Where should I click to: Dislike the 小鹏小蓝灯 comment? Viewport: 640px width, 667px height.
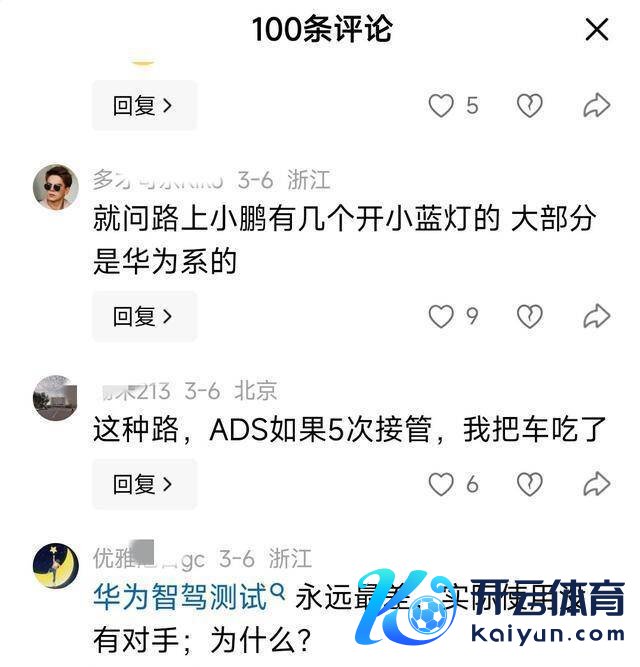pyautogui.click(x=529, y=316)
